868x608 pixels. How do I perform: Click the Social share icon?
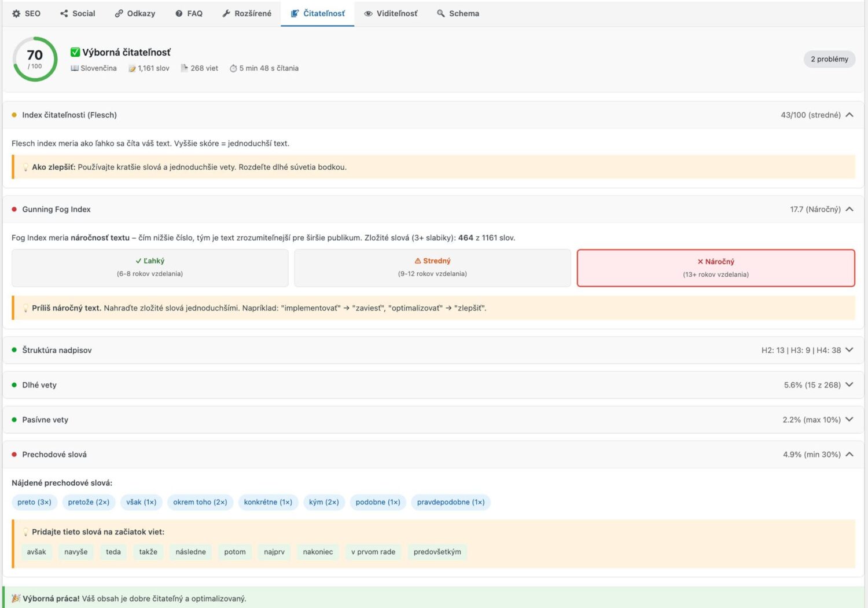64,13
